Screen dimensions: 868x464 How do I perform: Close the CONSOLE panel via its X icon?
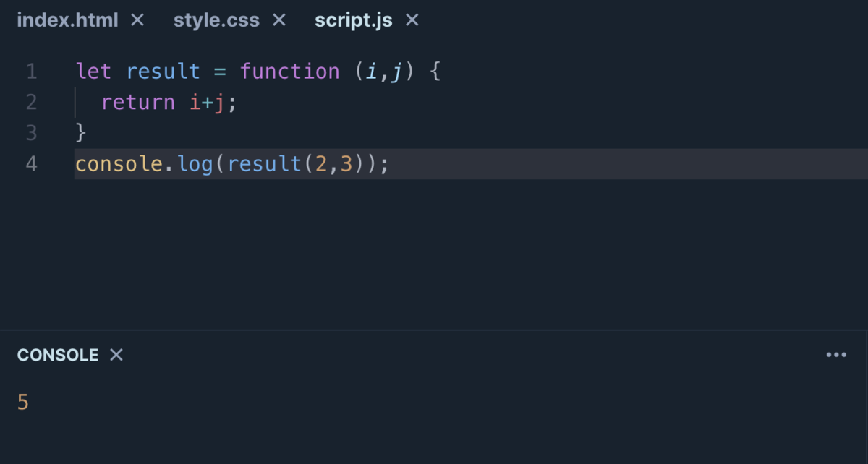pos(116,355)
